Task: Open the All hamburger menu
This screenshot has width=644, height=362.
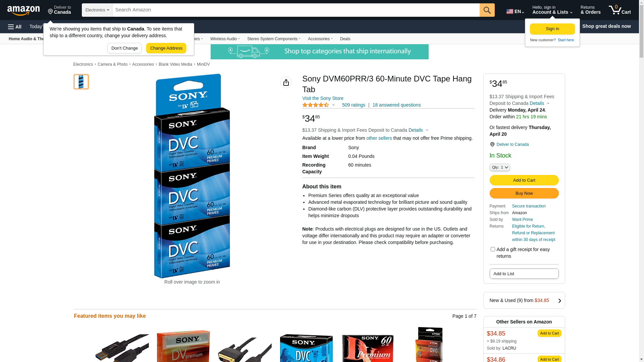Action: (x=15, y=27)
